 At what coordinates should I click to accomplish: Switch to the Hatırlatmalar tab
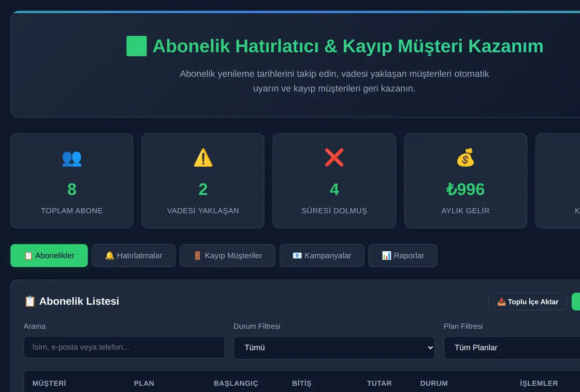(x=133, y=256)
